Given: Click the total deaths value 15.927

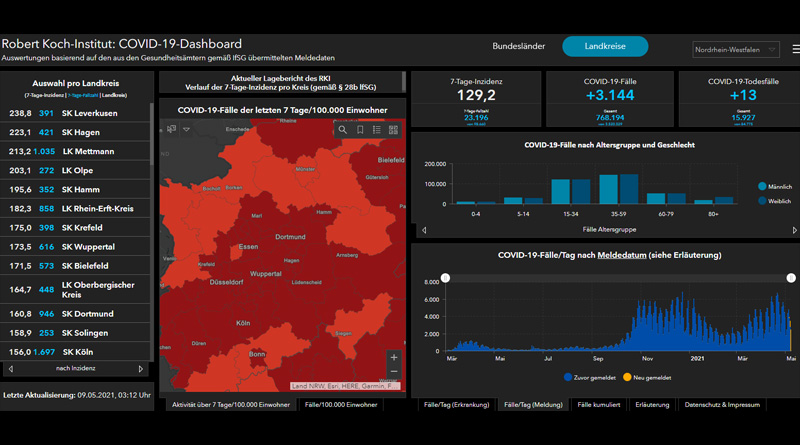Looking at the screenshot, I should pos(743,117).
